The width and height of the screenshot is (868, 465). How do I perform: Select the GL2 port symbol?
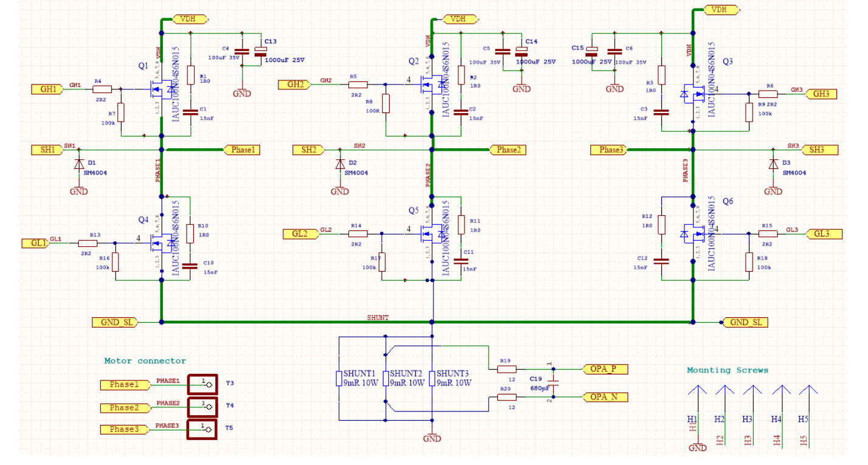point(300,233)
